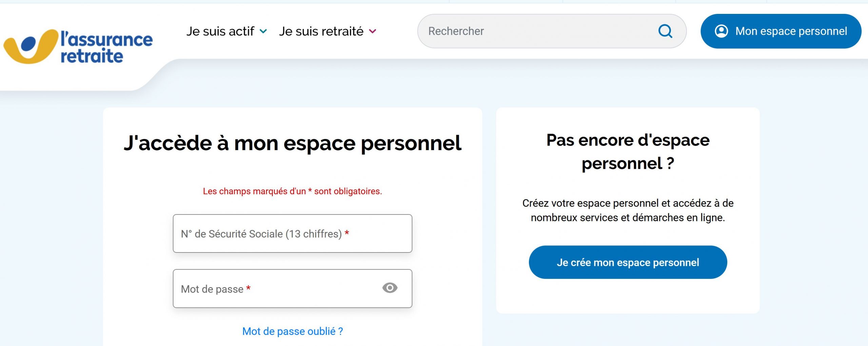Viewport: 868px width, 346px height.
Task: Expand the chevron beside "Je suis actif"
Action: 263,32
